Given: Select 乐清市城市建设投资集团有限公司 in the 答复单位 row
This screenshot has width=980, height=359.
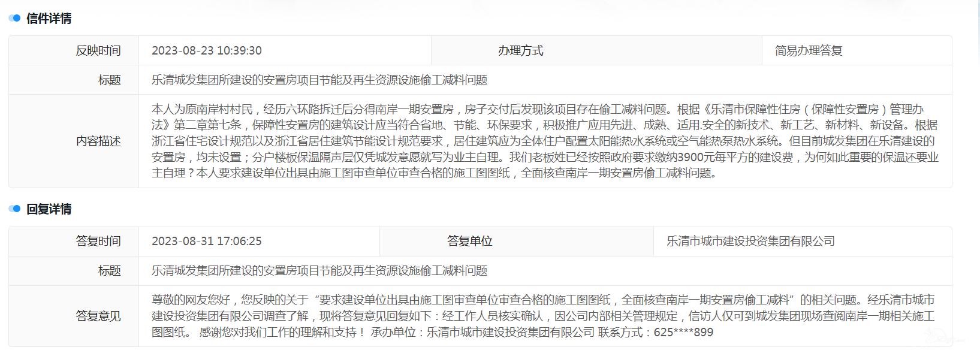Looking at the screenshot, I should 750,241.
